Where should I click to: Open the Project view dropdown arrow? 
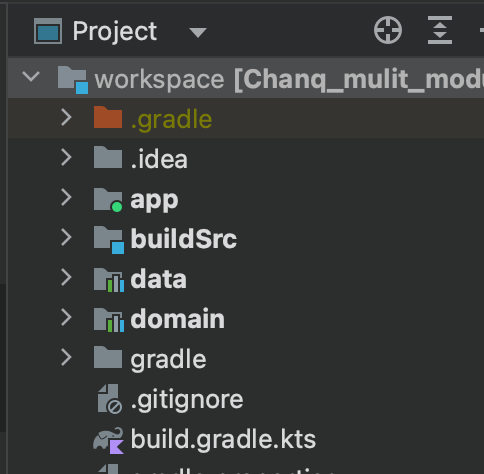pyautogui.click(x=198, y=32)
